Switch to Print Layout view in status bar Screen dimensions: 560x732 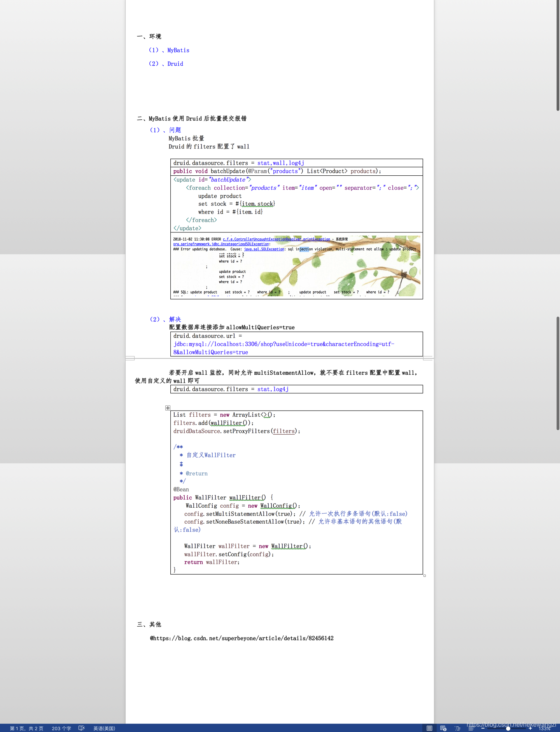(x=429, y=728)
